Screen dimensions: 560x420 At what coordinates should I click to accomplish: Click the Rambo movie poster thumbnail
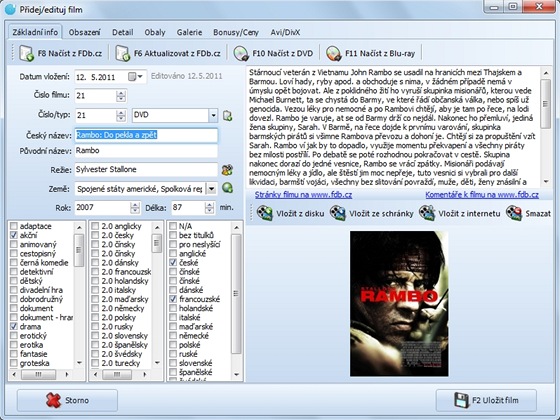click(x=399, y=304)
